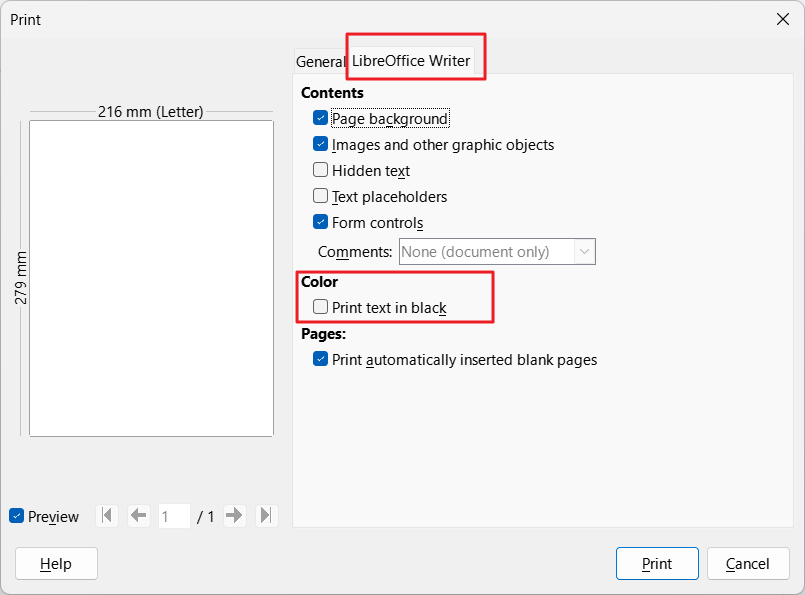Go to next page in preview
Image resolution: width=805 pixels, height=595 pixels.
tap(235, 515)
